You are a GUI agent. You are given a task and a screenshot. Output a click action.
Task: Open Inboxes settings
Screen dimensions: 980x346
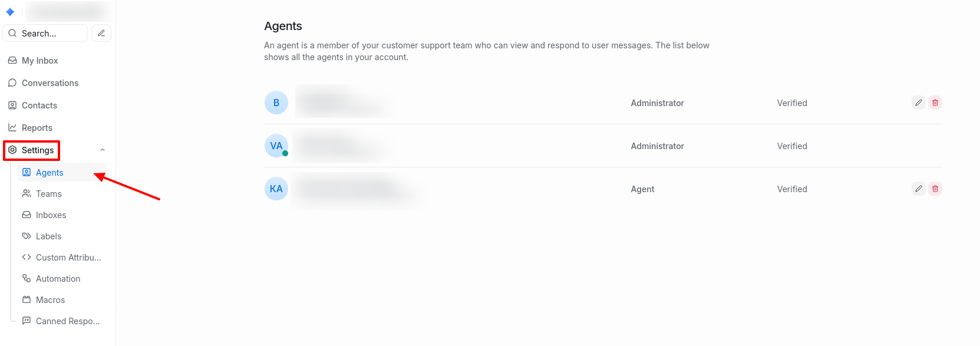pyautogui.click(x=51, y=215)
